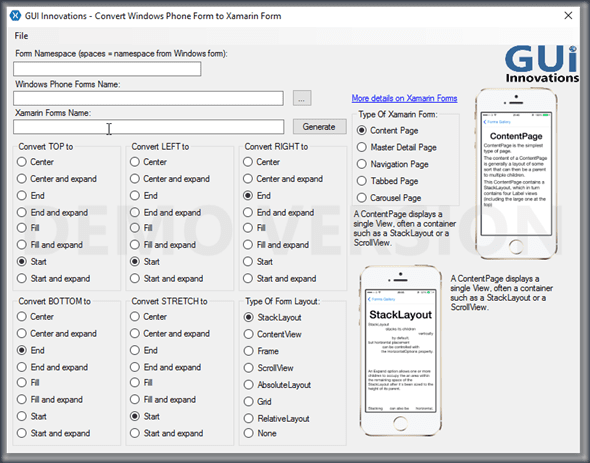Screen dimensions: 590x463
Task: Set Convert BOTTOM to Center
Action: 35,317
